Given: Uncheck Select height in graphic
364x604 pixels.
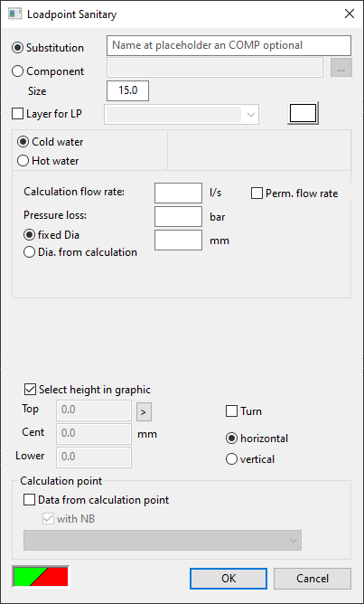Looking at the screenshot, I should pos(88,390).
